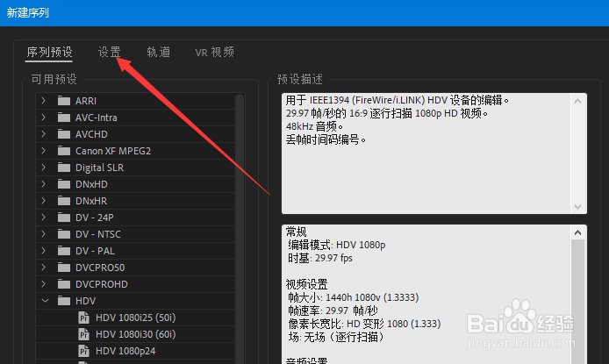Click the HDV 1080i25 (50i) preset icon
This screenshot has width=609, height=364.
pos(83,318)
